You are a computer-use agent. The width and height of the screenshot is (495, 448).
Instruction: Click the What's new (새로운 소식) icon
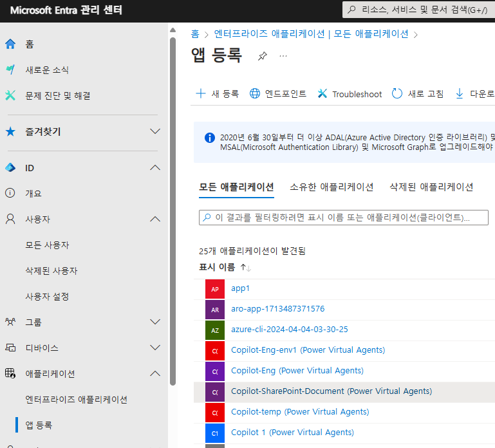click(x=10, y=70)
